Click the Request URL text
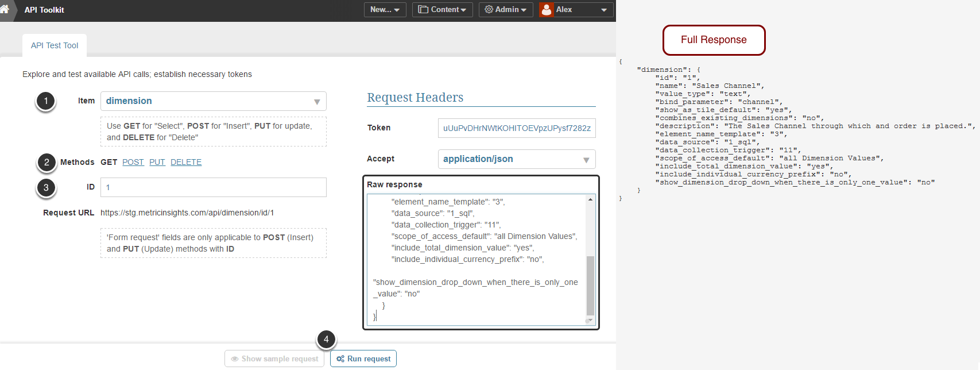Image resolution: width=980 pixels, height=370 pixels. (x=187, y=213)
